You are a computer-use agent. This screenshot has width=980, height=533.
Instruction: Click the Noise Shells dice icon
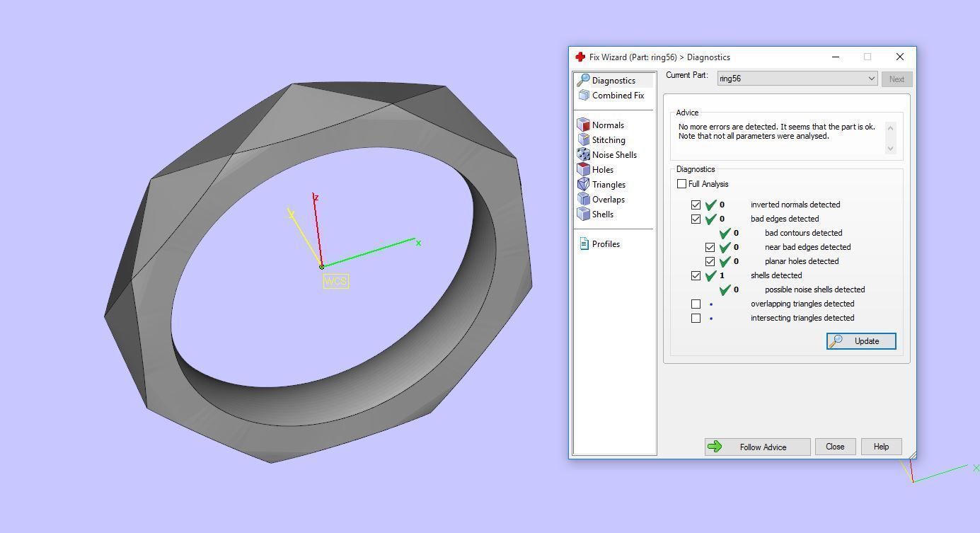tap(583, 155)
